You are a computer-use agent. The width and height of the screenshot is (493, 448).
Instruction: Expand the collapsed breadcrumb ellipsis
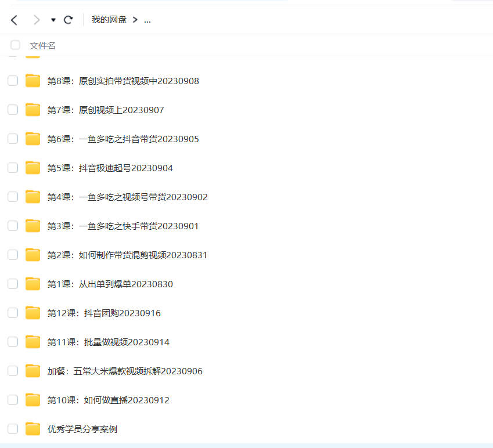tap(147, 21)
